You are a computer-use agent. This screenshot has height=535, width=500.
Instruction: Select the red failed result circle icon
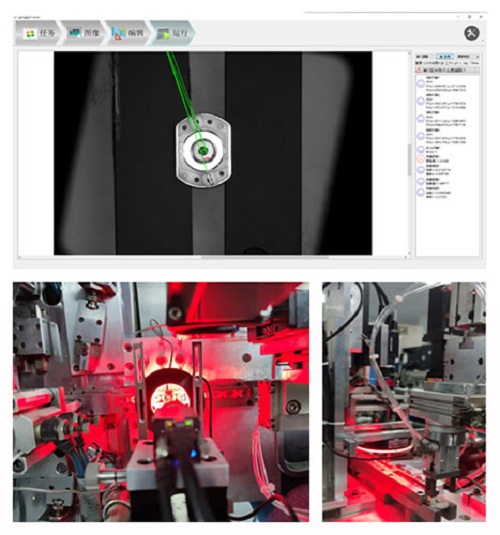coord(421,159)
